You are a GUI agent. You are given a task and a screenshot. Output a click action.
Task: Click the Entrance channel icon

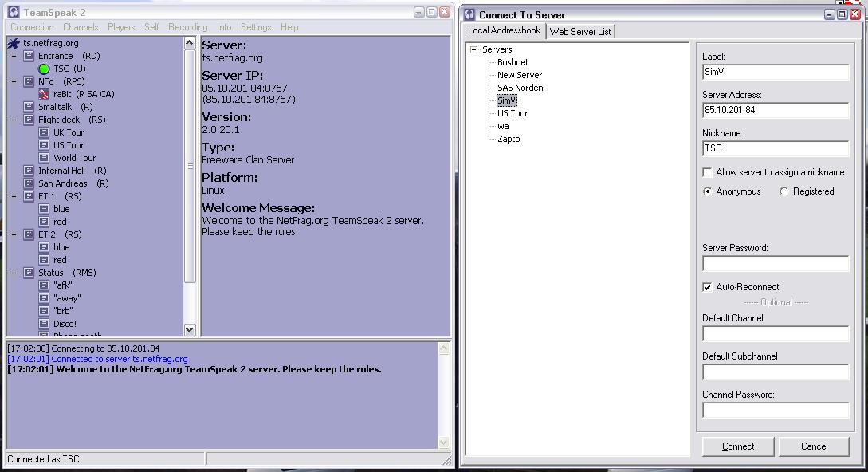[29, 56]
